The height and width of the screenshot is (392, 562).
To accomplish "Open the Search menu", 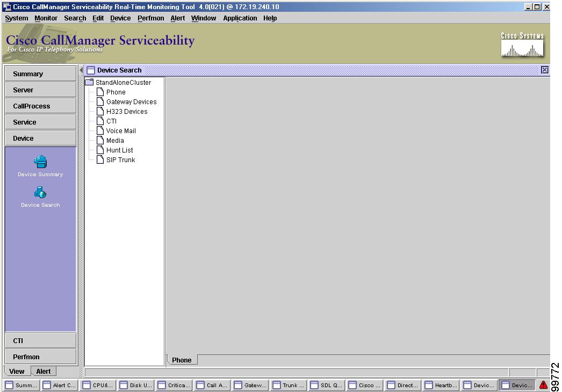I will [75, 18].
